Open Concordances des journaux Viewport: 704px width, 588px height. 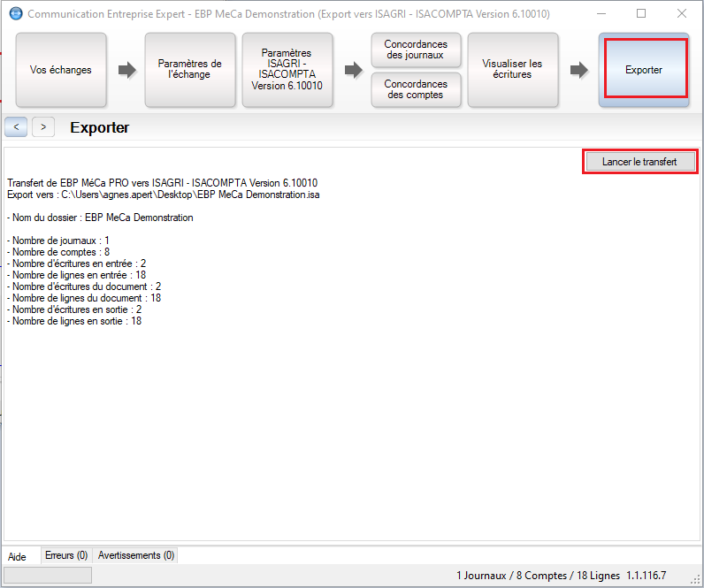(417, 50)
